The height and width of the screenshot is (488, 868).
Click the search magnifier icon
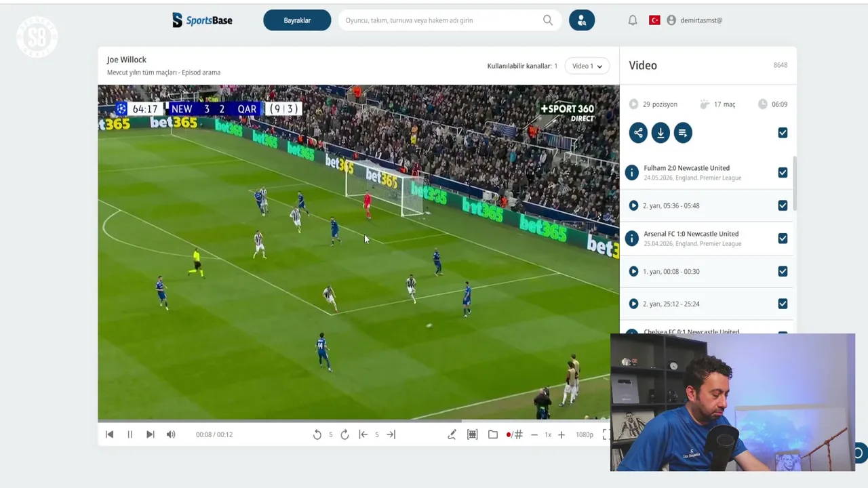[548, 20]
